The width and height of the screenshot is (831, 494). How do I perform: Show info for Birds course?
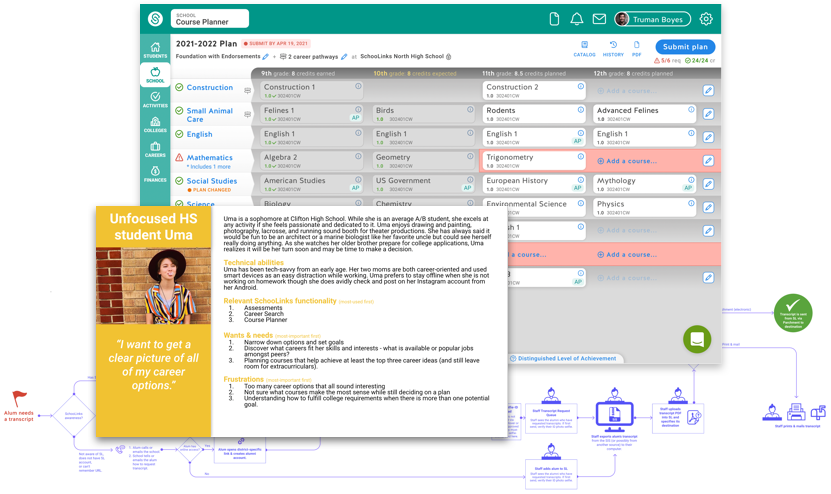(x=470, y=110)
